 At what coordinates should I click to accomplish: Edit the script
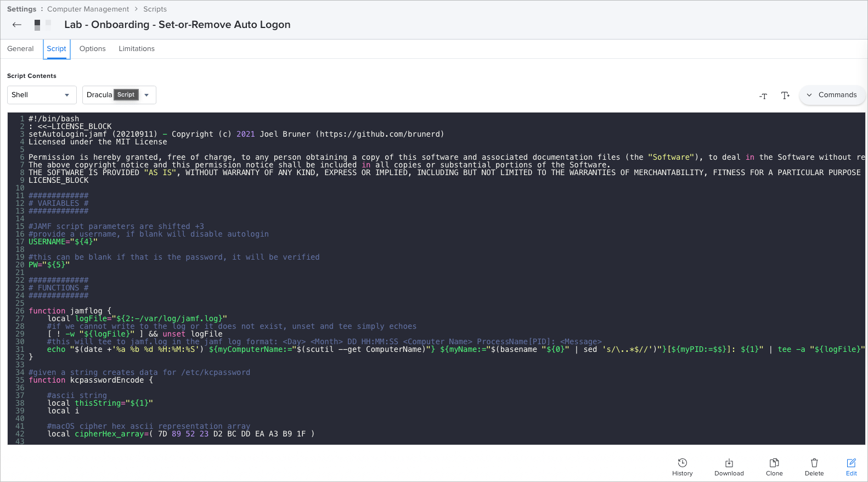[x=852, y=467]
